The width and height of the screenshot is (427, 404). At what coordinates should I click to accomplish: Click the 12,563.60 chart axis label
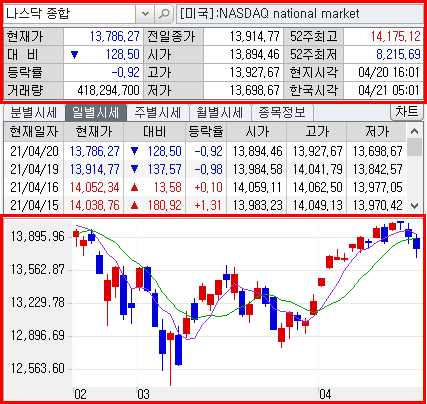point(37,368)
